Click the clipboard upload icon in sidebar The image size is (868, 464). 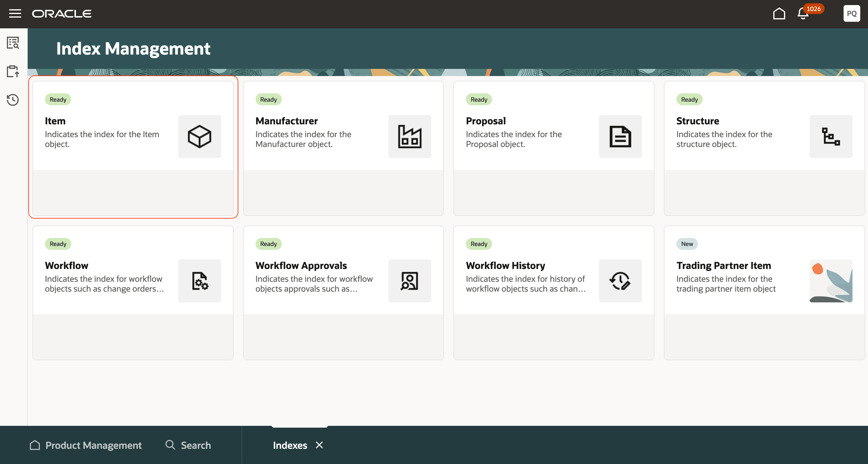tap(13, 71)
